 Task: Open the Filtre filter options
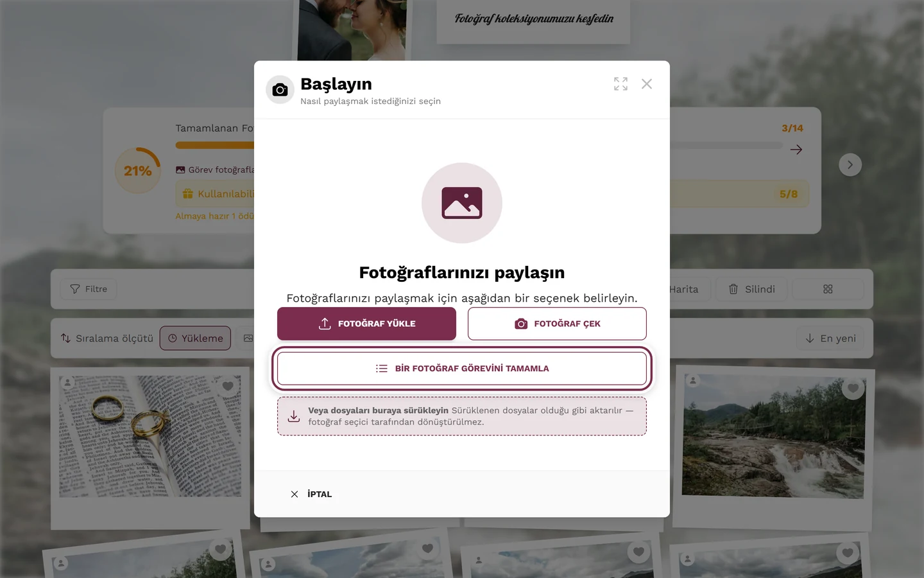click(x=89, y=289)
